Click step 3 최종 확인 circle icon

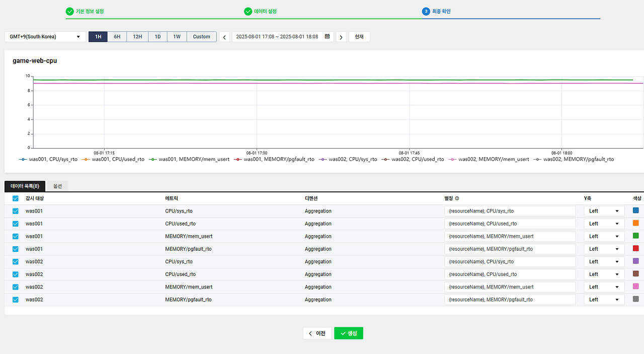click(x=426, y=11)
